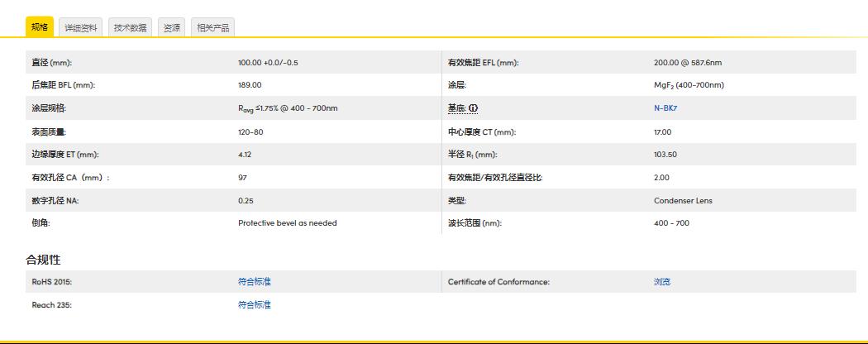
Task: Click the type value Condenser Lens
Action: click(x=683, y=200)
